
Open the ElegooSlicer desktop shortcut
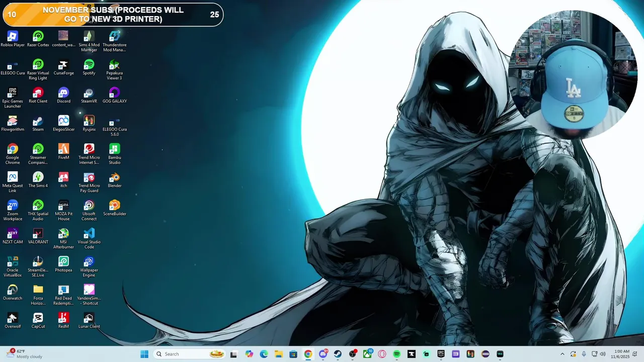coord(63,124)
